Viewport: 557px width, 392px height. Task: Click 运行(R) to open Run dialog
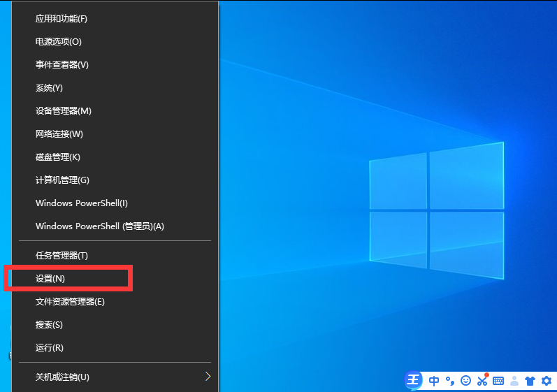coord(50,348)
